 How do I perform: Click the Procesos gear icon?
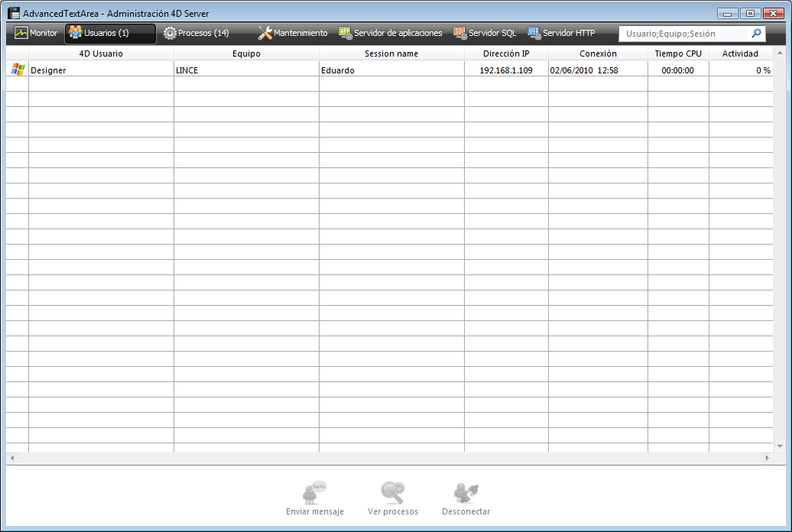170,33
